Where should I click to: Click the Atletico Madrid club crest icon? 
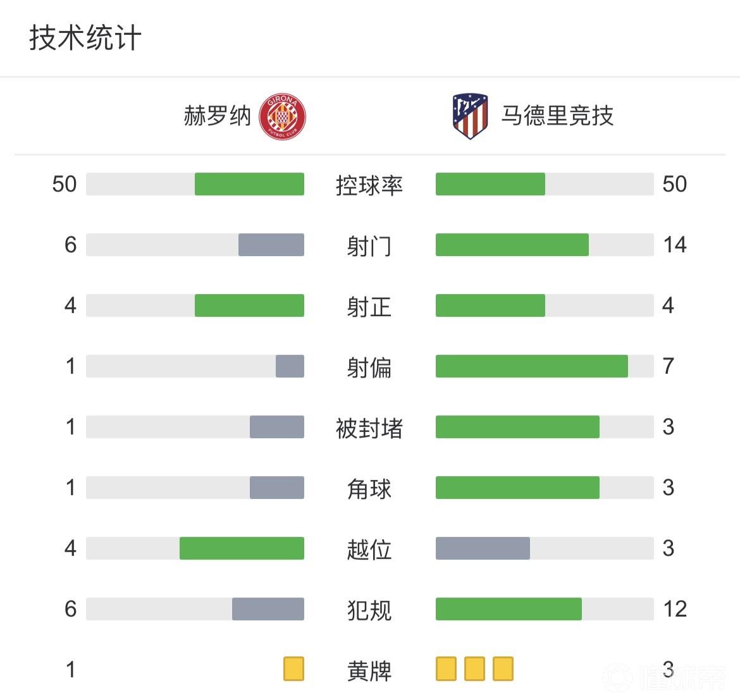tap(470, 116)
